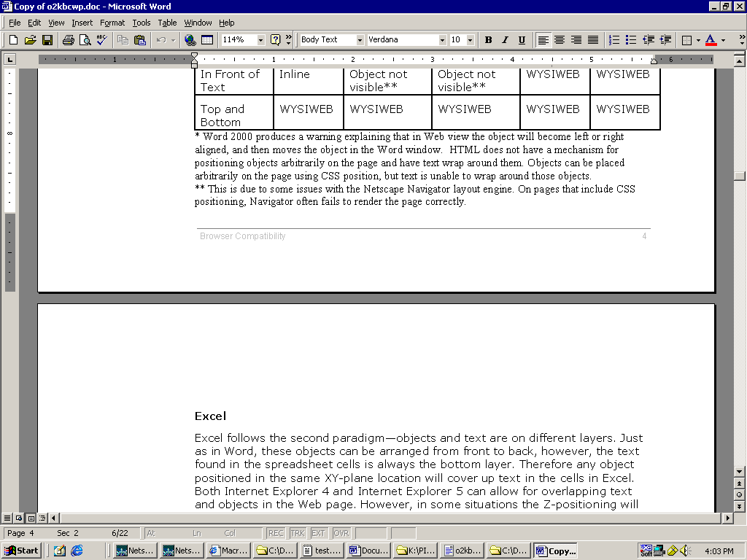Viewport: 747px width, 560px height.
Task: Set Align Left
Action: 543,40
